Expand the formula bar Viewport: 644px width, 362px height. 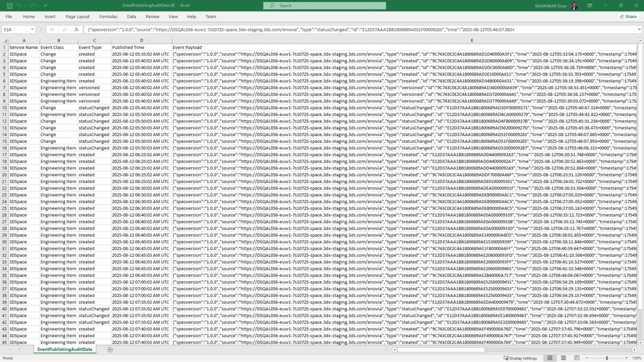[x=639, y=29]
